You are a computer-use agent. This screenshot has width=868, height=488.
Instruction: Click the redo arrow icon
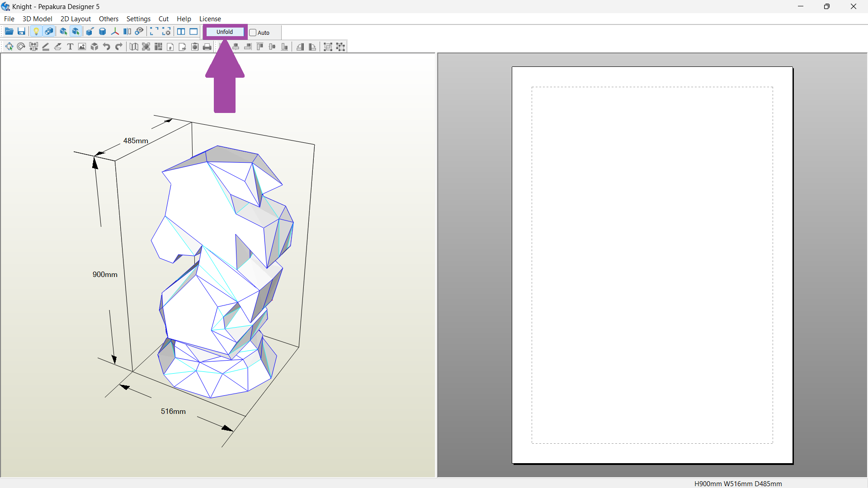[119, 47]
